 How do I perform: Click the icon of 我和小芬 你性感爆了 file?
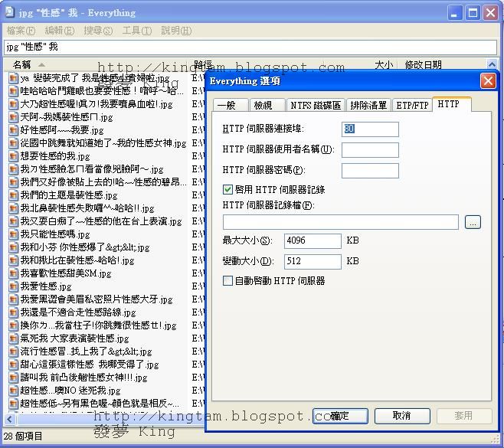(x=13, y=247)
